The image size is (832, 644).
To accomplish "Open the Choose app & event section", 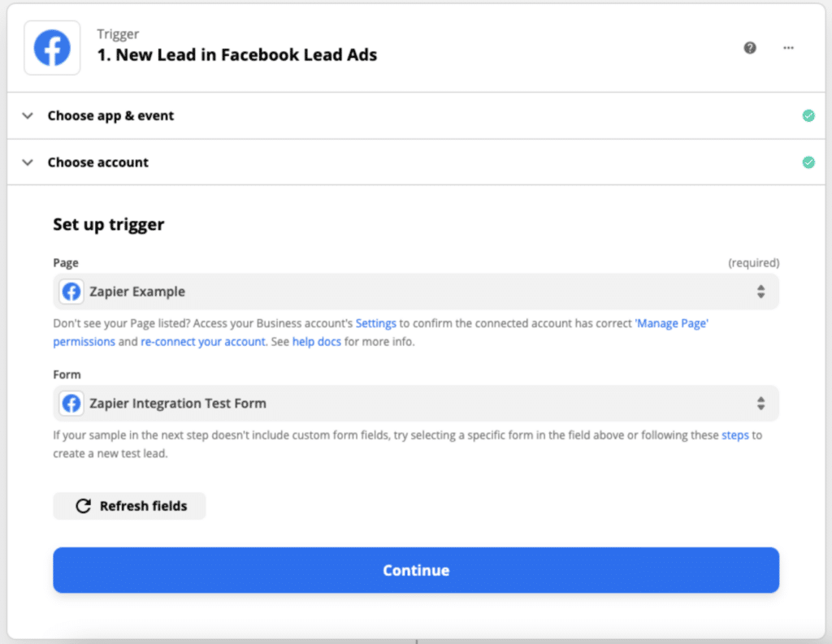I will (416, 115).
